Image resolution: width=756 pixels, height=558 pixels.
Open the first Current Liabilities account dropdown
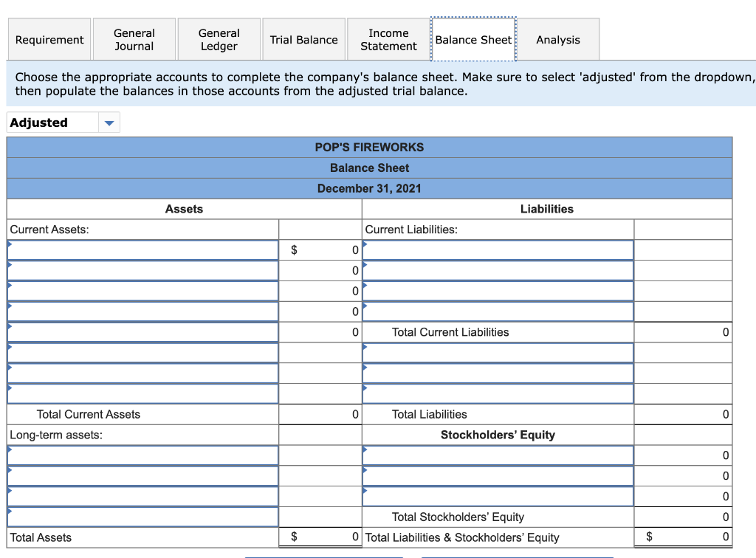(x=498, y=250)
